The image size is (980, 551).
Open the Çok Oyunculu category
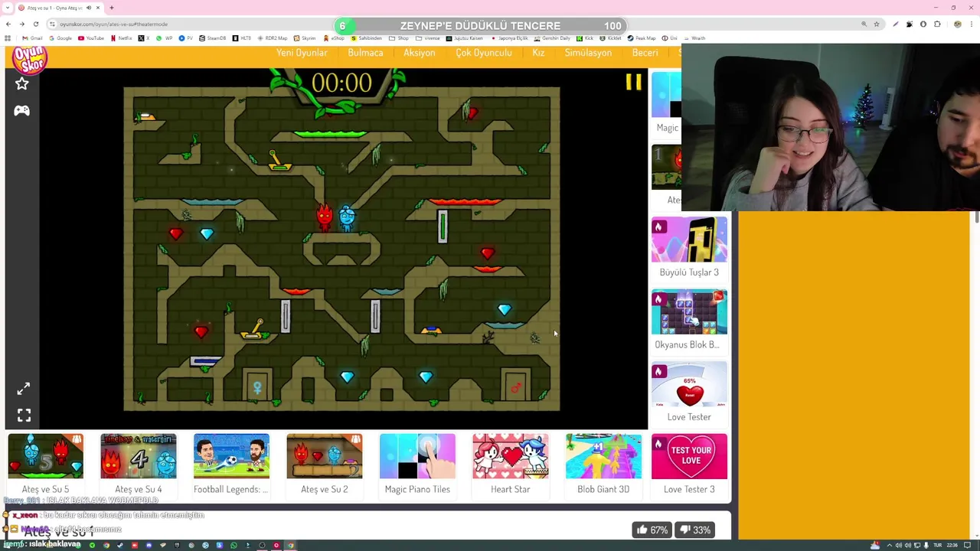484,53
